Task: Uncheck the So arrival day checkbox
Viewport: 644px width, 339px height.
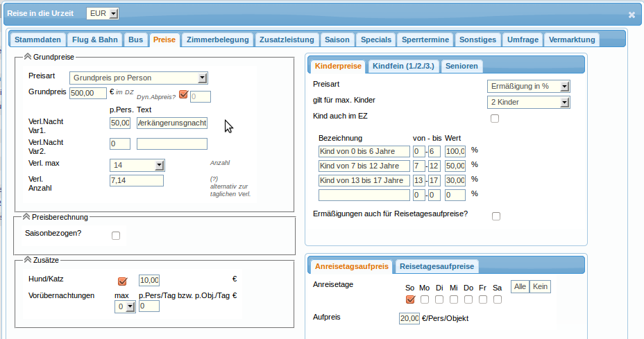Action: 410,299
